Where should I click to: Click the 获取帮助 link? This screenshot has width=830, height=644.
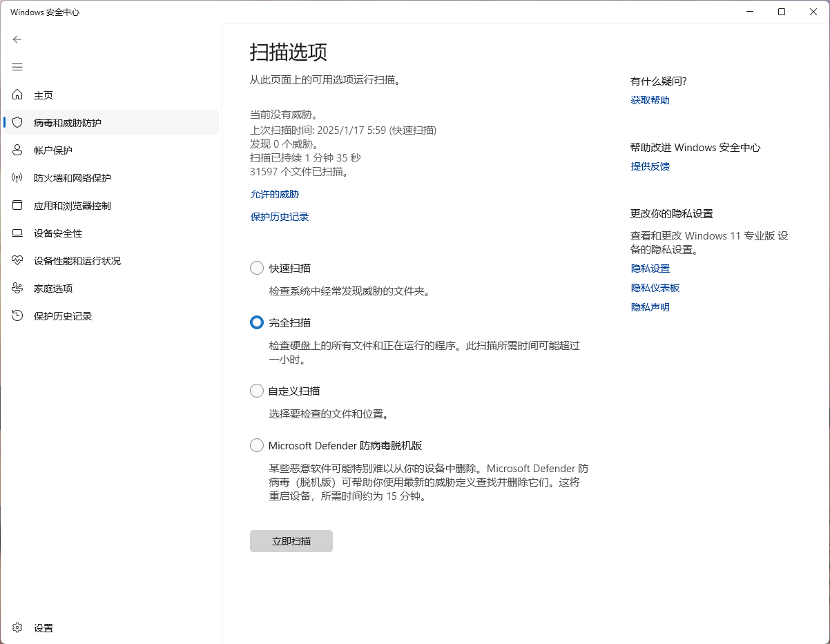point(650,100)
